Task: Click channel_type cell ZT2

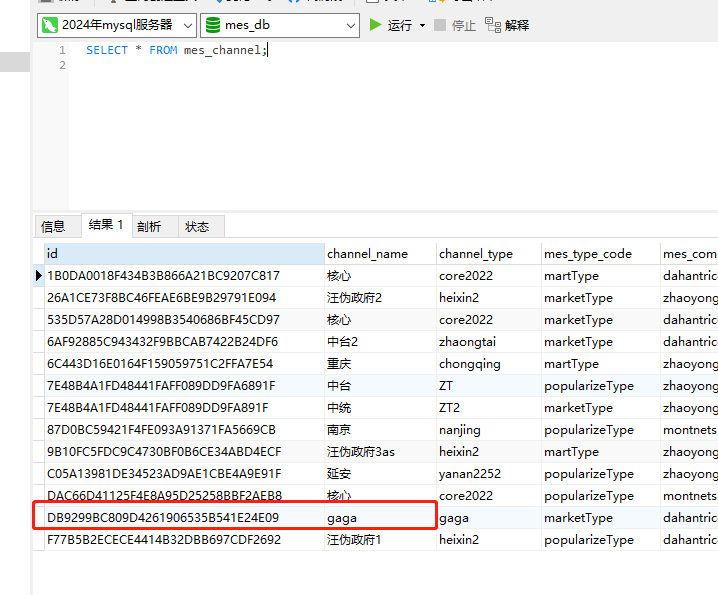Action: pos(489,408)
